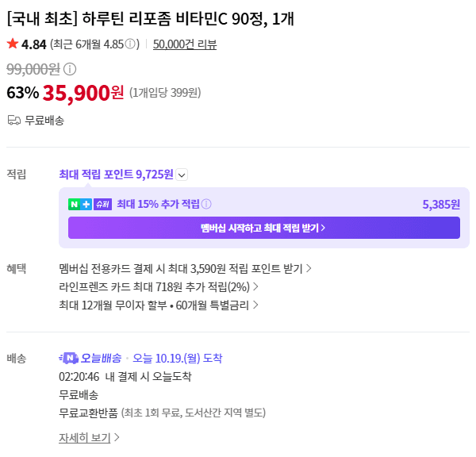The image size is (476, 457).
Task: Open 멤버십 전용카드 결제 benefit chevron
Action: point(309,268)
